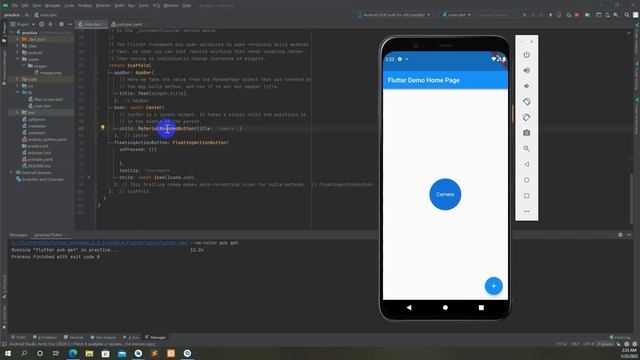Click the red Stop icon in toolbar
640x360 pixels.
click(x=577, y=15)
